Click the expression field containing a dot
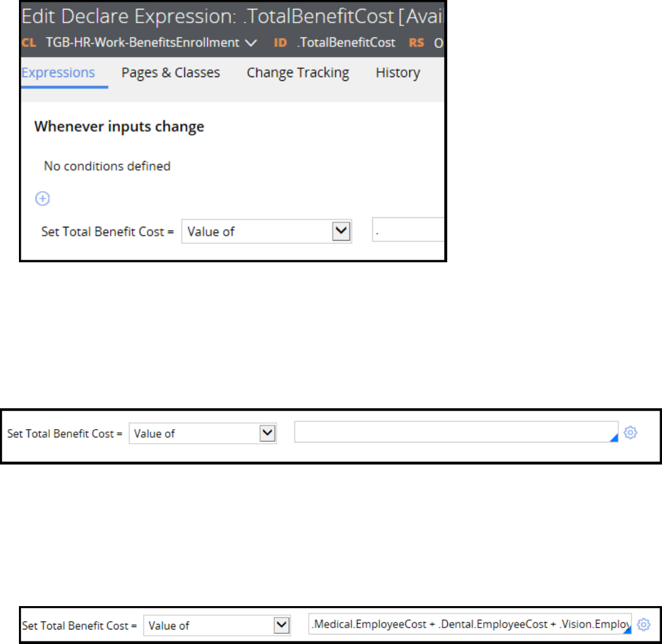The height and width of the screenshot is (644, 662). (x=408, y=229)
